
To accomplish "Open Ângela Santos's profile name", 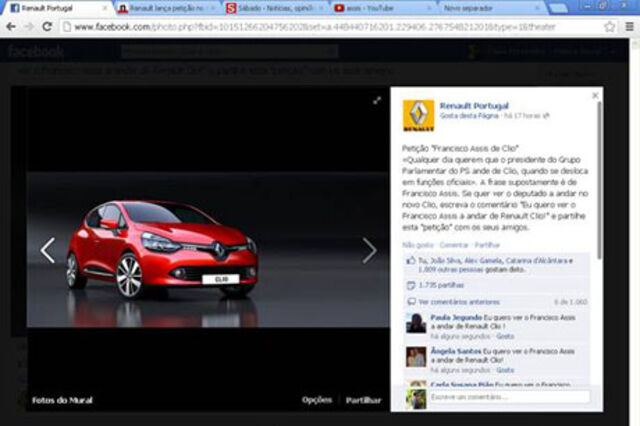I will (456, 351).
